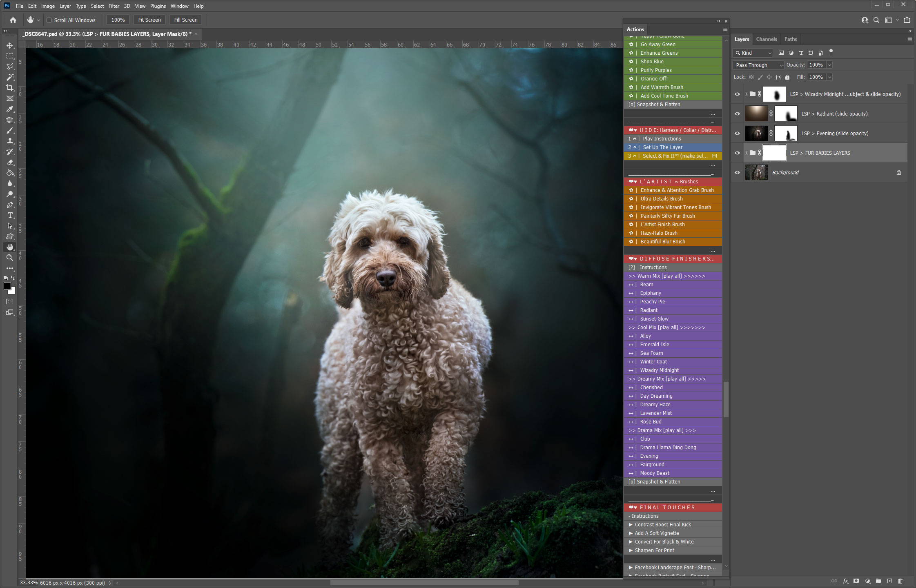Select the Clone Stamp tool
This screenshot has width=916, height=588.
click(x=10, y=141)
